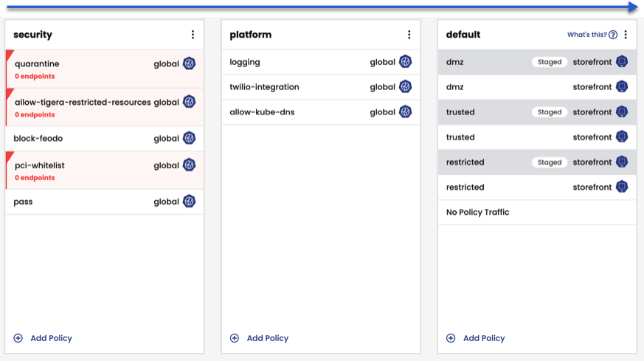Open the security tier options menu

(x=193, y=35)
